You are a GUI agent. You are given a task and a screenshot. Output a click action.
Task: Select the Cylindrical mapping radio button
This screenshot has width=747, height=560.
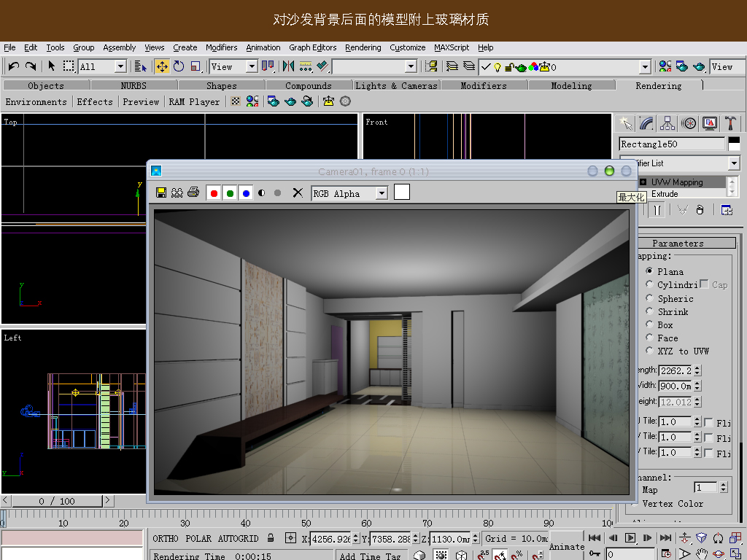click(649, 284)
